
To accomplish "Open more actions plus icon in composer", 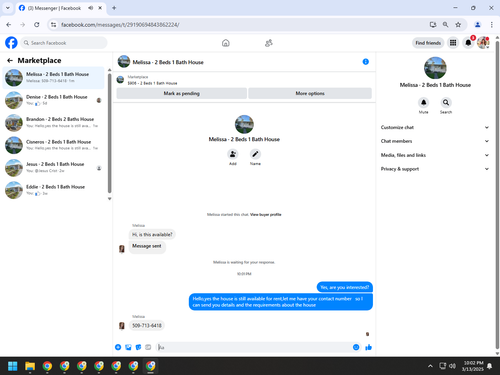I will pos(118,347).
